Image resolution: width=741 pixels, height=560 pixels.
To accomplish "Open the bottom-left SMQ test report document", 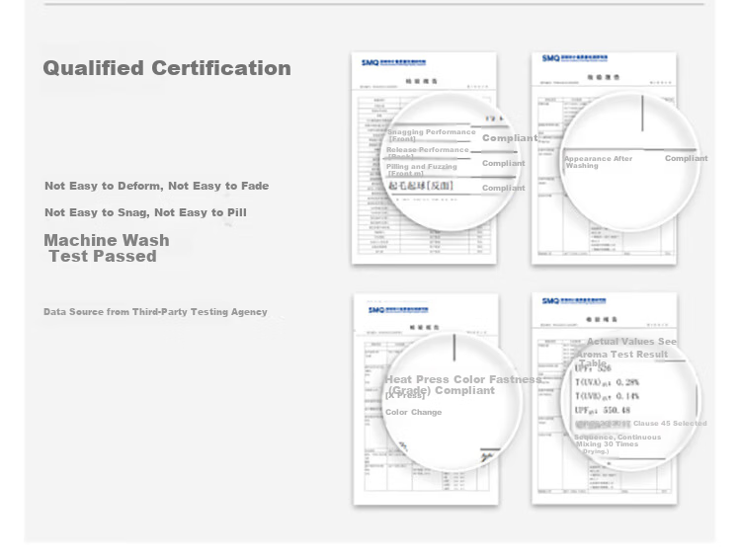I will pos(426,399).
